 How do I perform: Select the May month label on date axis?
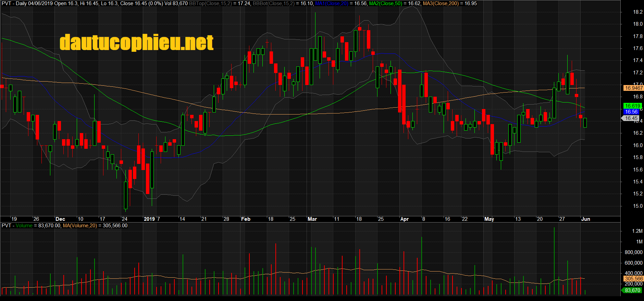[489, 219]
